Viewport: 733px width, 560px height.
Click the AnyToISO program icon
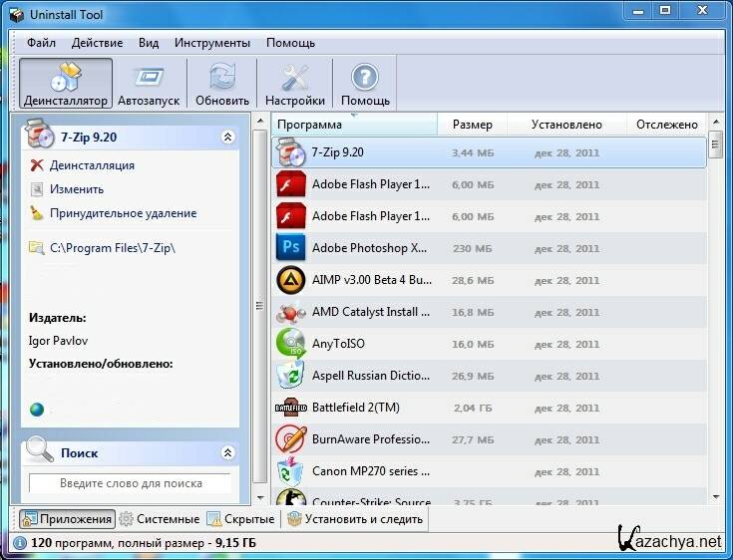[289, 344]
